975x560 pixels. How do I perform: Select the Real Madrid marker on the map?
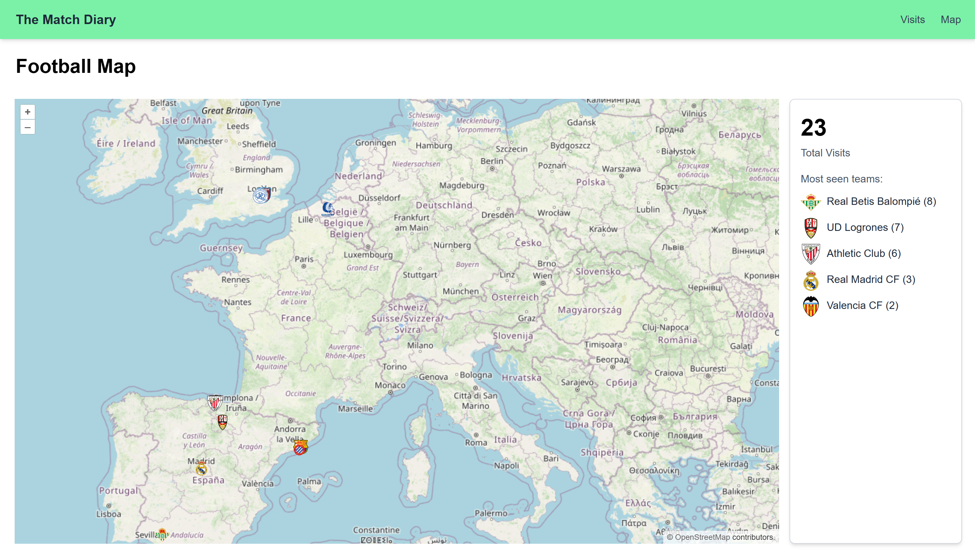click(x=201, y=469)
